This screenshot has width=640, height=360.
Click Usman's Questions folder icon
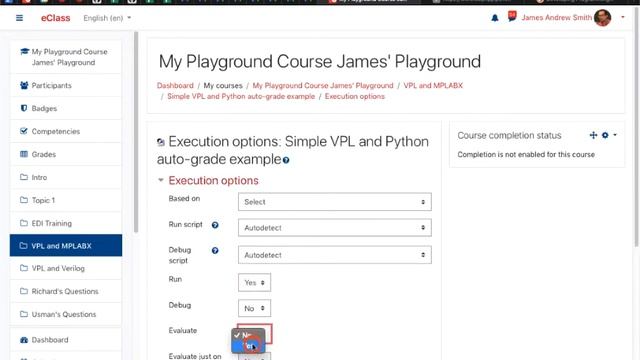pyautogui.click(x=24, y=314)
